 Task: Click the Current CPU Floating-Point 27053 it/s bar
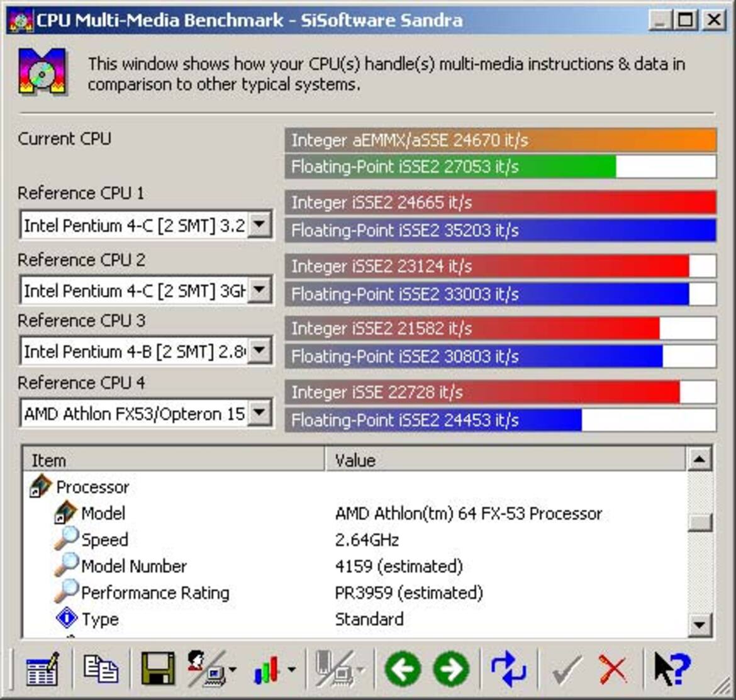click(x=500, y=166)
